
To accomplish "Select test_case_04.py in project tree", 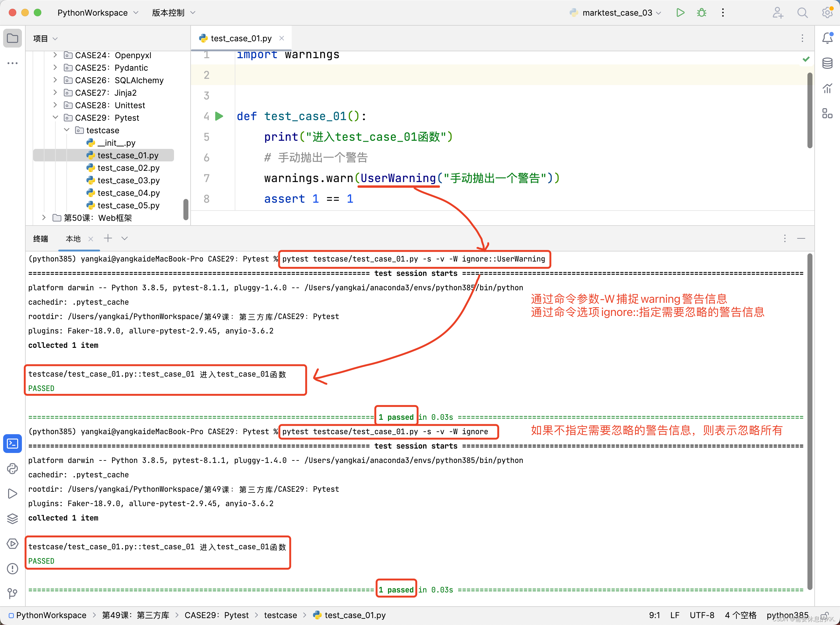I will click(123, 193).
